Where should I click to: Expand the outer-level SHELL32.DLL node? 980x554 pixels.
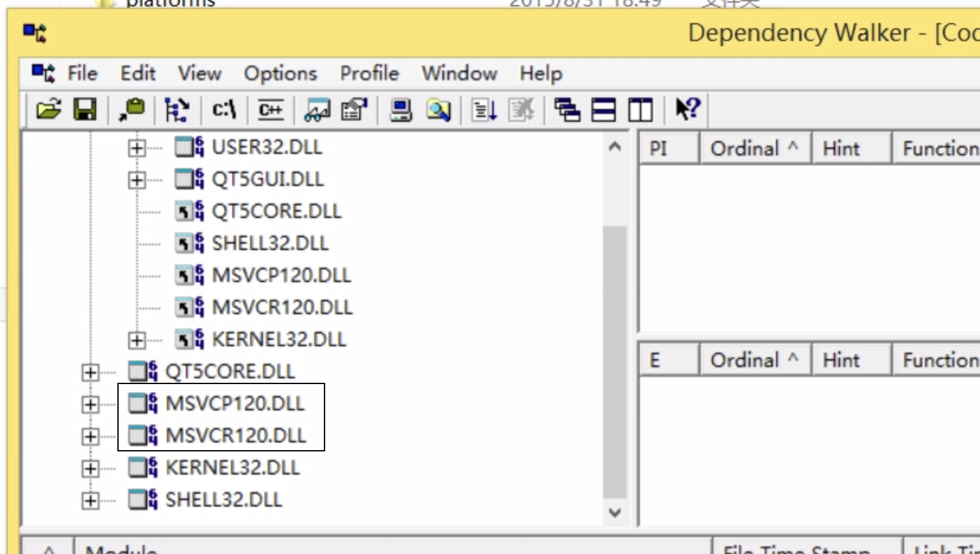pyautogui.click(x=90, y=501)
